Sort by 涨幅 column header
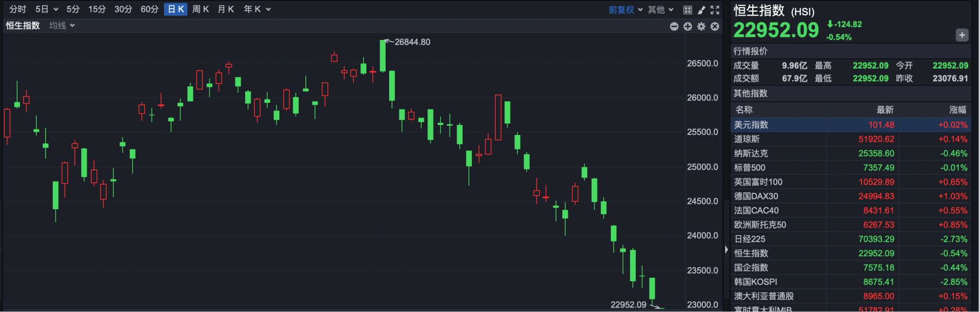 point(958,110)
